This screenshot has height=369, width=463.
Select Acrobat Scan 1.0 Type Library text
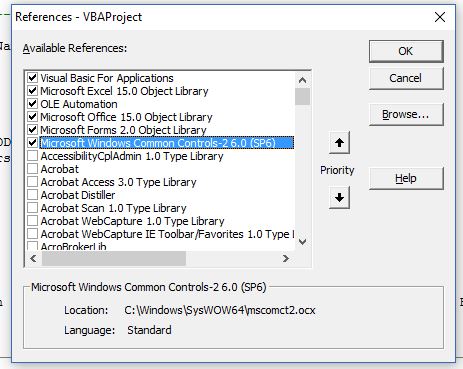[x=113, y=208]
